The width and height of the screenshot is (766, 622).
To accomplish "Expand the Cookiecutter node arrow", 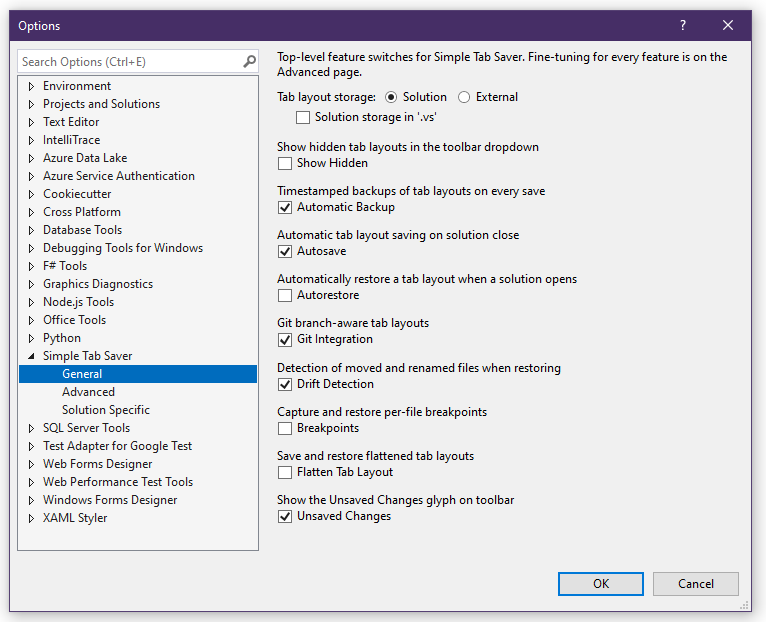I will click(x=31, y=194).
